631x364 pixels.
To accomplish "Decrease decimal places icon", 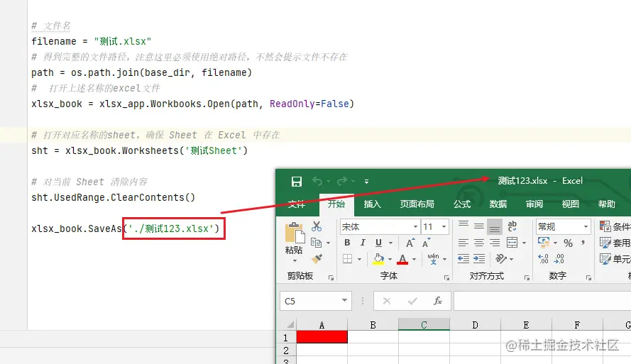I will [559, 258].
